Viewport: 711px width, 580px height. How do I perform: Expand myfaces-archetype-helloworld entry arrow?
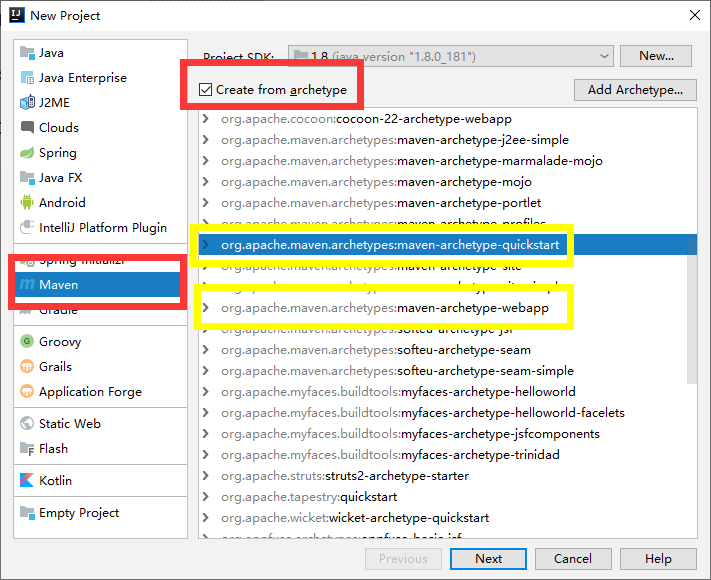click(206, 391)
